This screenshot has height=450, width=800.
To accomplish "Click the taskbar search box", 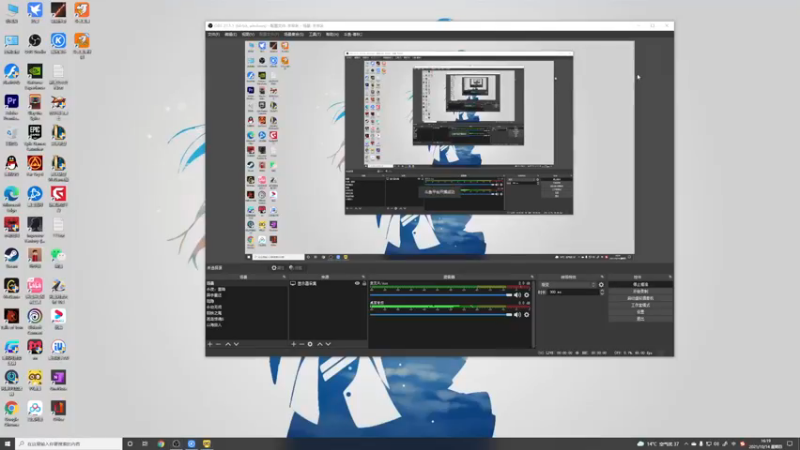I will click(x=68, y=444).
